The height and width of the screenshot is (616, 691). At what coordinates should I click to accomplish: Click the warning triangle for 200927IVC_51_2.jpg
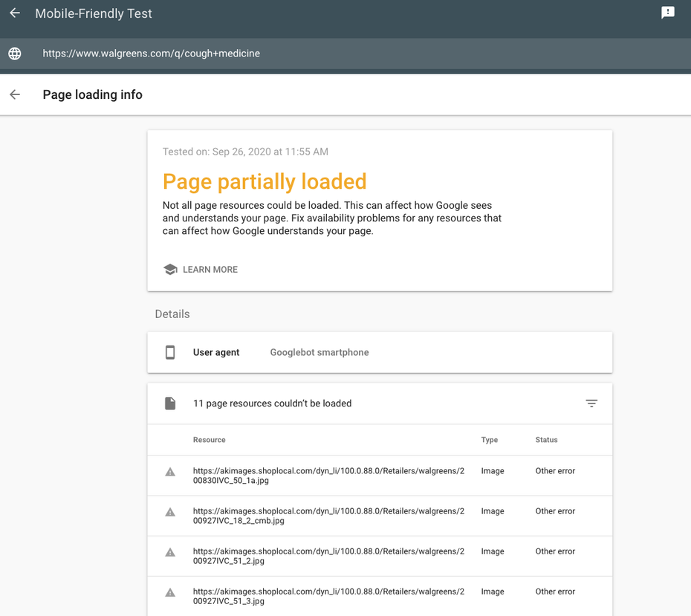pos(170,552)
